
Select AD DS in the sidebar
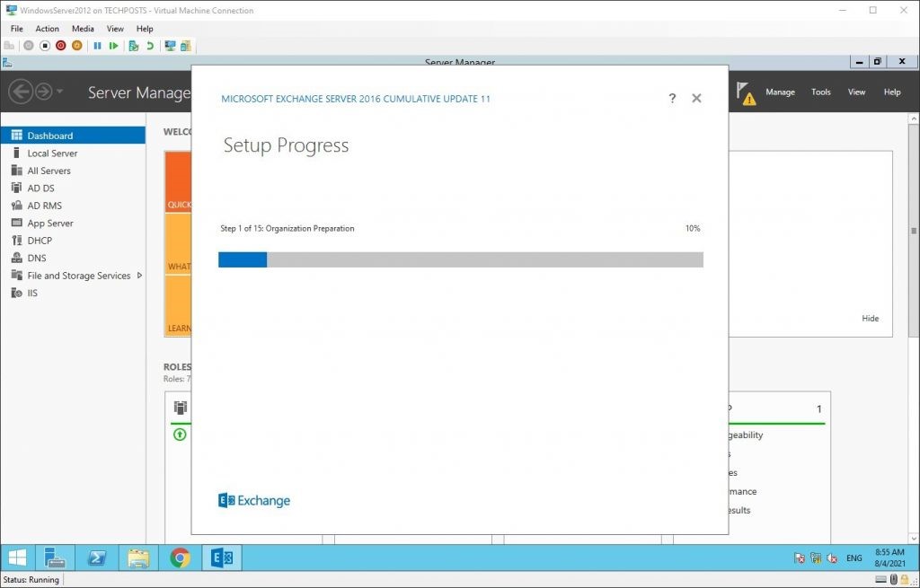(40, 189)
